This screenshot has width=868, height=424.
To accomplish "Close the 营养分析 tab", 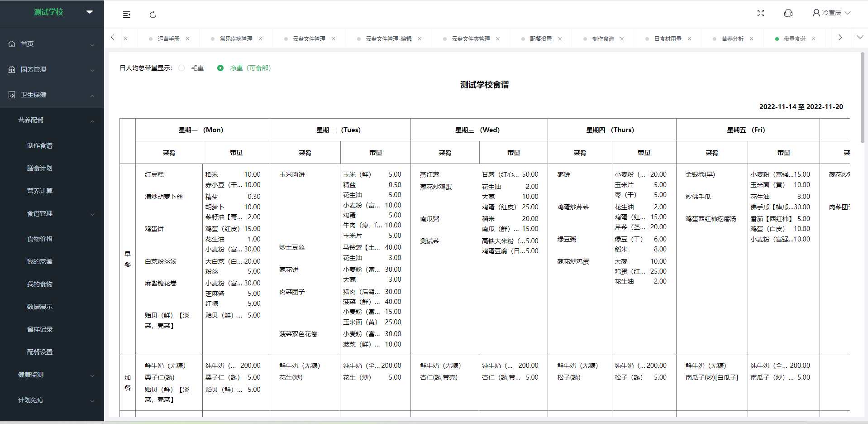I will coord(751,39).
